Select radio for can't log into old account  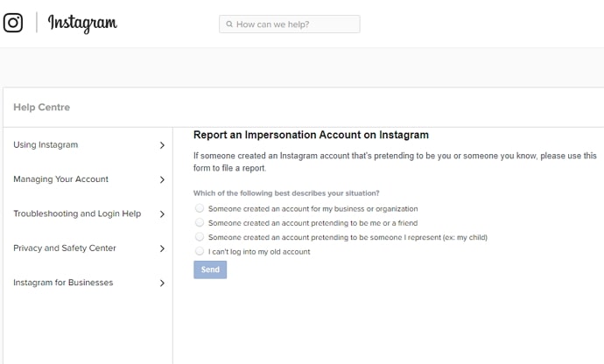pos(200,251)
